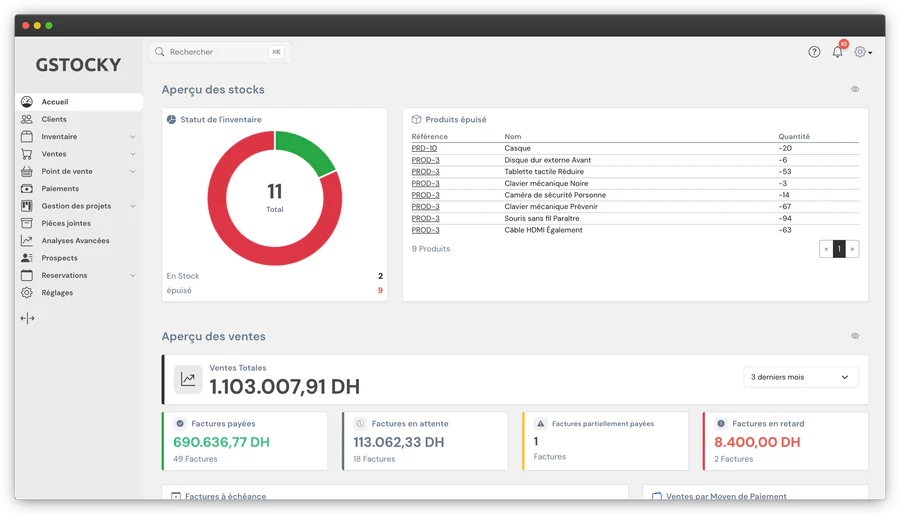Click the Inventaire box icon
This screenshot has height=514, width=900.
(27, 137)
